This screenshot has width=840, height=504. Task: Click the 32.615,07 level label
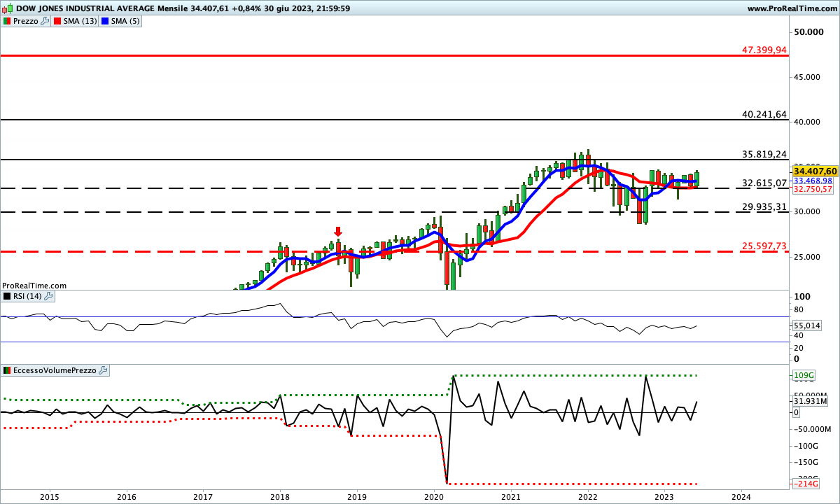coord(764,183)
